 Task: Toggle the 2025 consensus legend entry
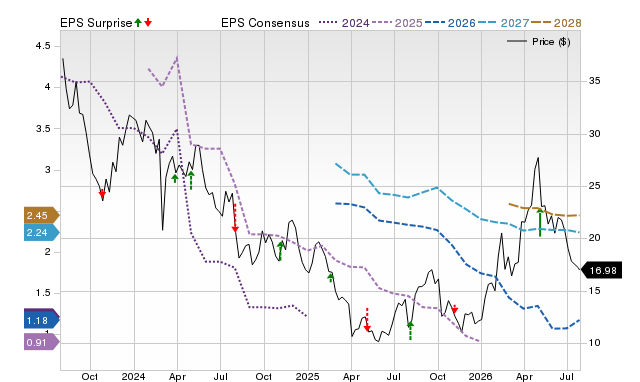coord(397,23)
